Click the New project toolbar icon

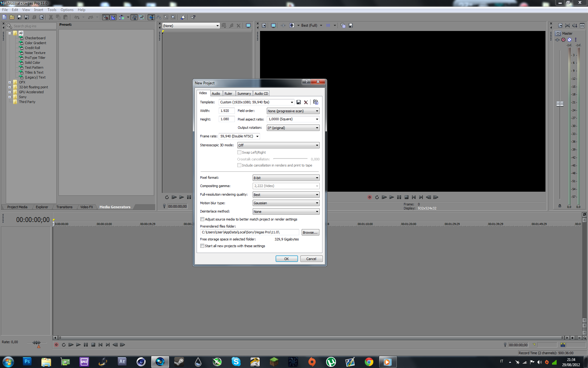tap(5, 17)
